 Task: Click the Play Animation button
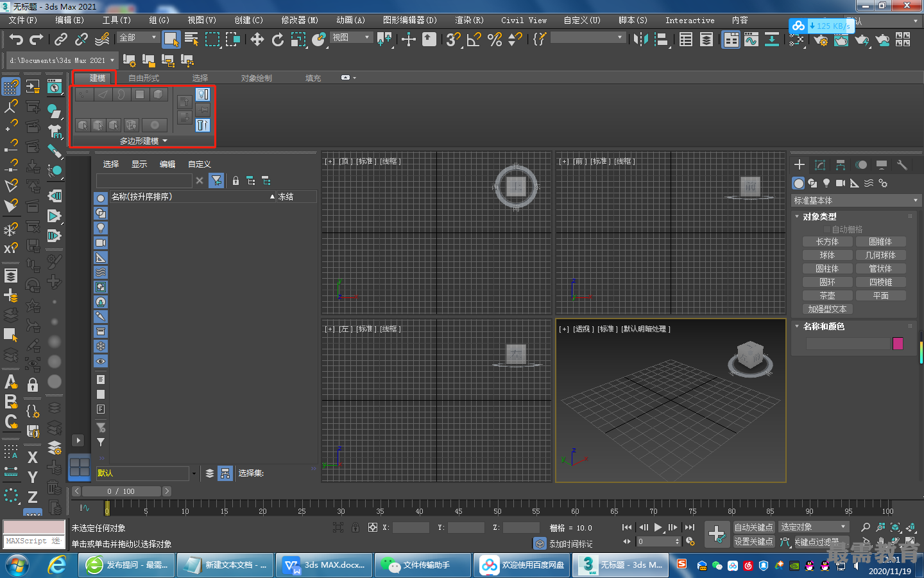658,527
